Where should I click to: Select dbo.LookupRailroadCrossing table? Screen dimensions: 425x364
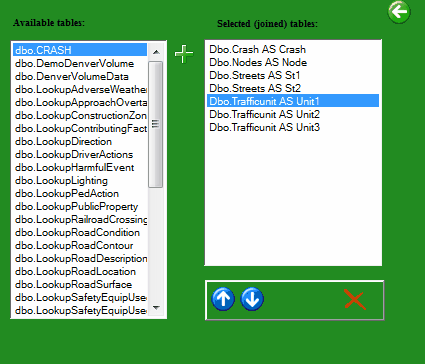(80, 219)
